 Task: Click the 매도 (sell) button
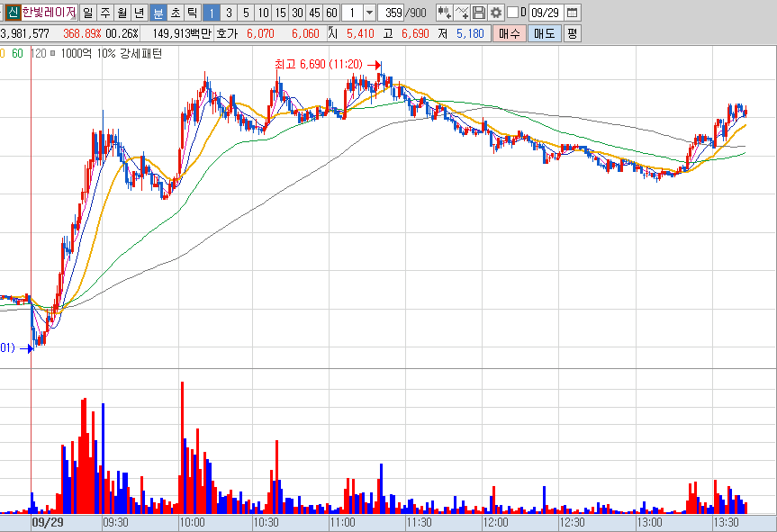point(544,33)
